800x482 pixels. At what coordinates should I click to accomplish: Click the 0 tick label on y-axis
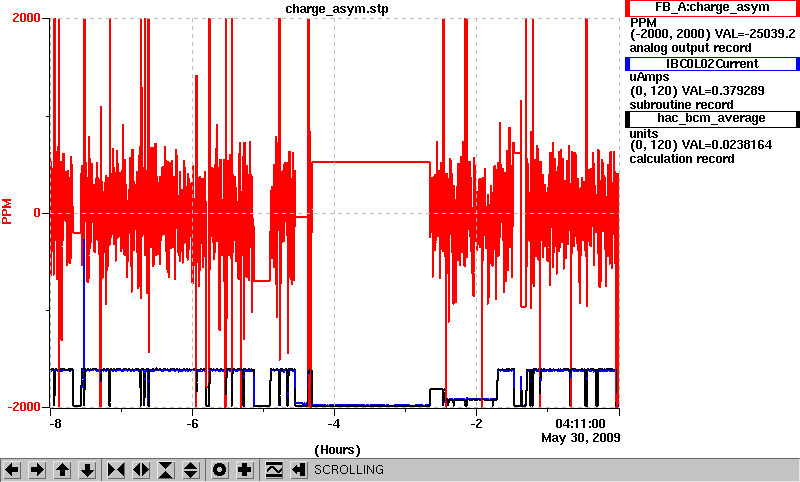click(37, 213)
